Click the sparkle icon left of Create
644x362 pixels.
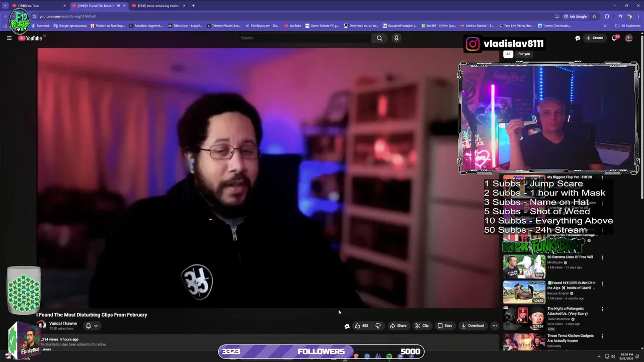pyautogui.click(x=578, y=38)
